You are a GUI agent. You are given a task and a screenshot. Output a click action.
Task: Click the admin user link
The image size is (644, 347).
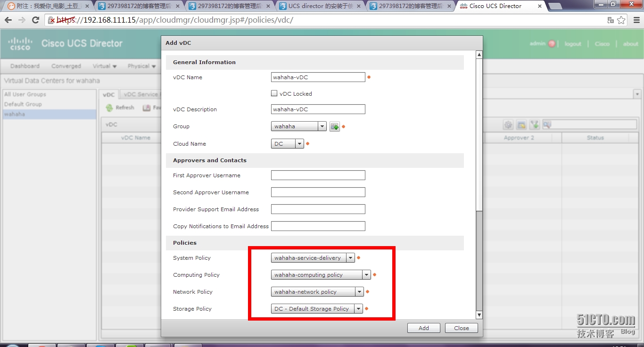coord(537,43)
